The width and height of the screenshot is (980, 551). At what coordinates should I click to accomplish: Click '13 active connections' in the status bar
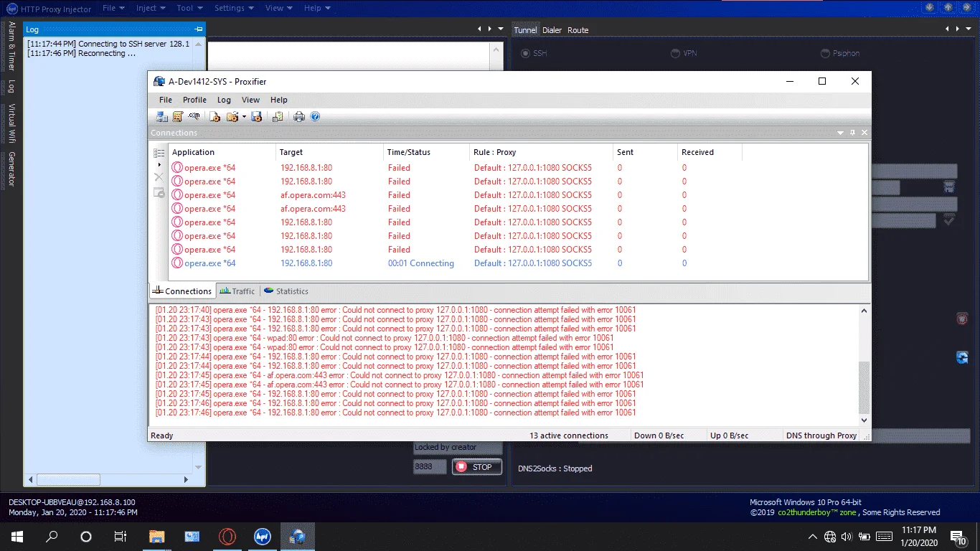tap(569, 435)
